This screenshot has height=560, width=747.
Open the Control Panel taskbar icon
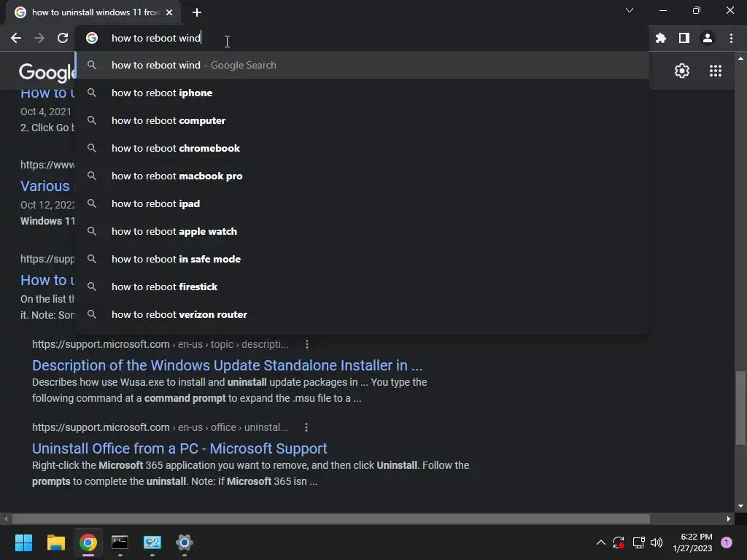click(x=152, y=542)
